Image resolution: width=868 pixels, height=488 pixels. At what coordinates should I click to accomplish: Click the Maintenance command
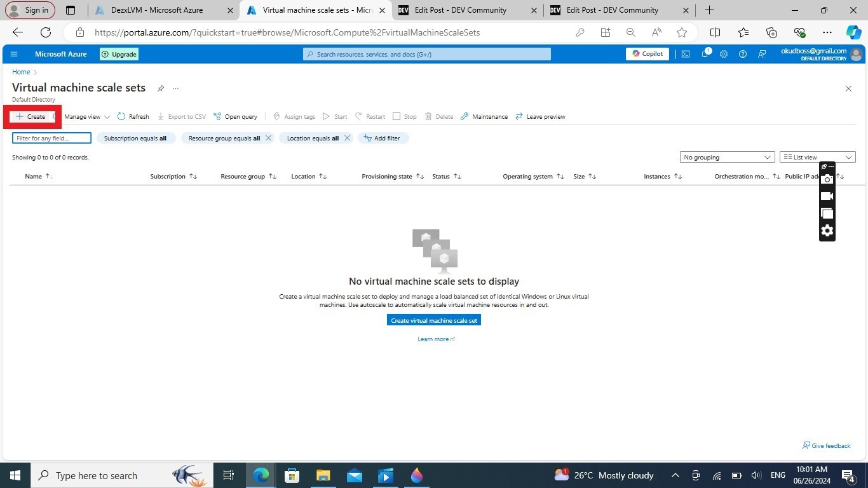[484, 116]
